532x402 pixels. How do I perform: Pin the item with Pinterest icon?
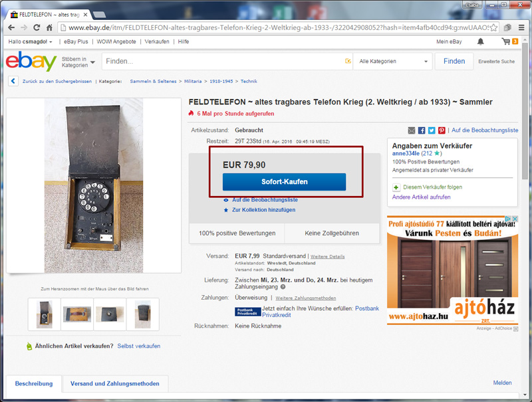click(x=442, y=130)
